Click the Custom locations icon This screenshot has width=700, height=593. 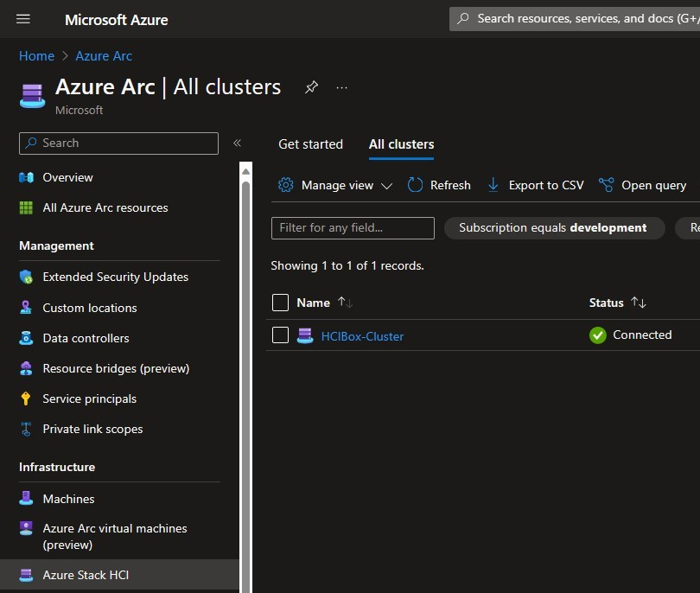pyautogui.click(x=26, y=308)
